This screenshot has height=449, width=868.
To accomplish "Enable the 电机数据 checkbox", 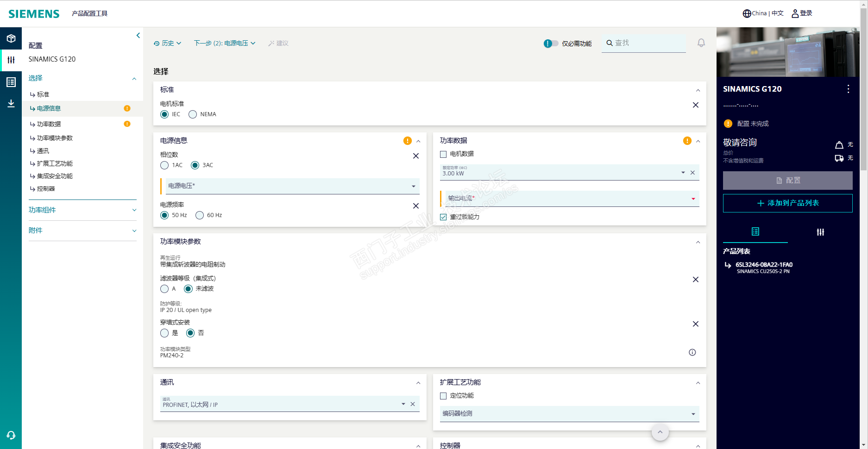I will click(x=443, y=154).
